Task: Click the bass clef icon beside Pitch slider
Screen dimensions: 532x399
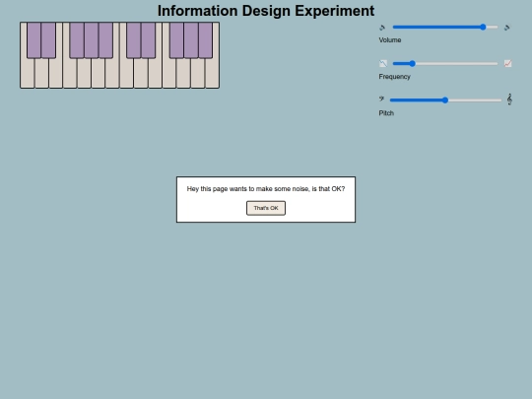Action: click(382, 100)
